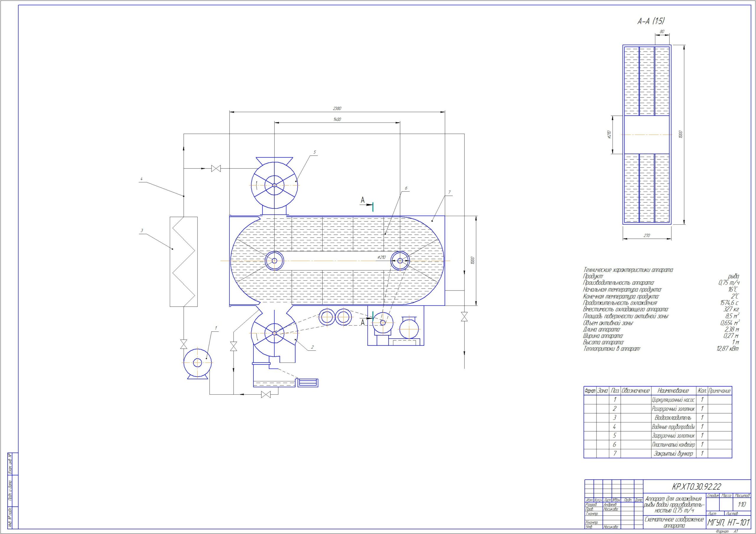Click position callout number '6'
This screenshot has width=756, height=534.
tap(406, 188)
